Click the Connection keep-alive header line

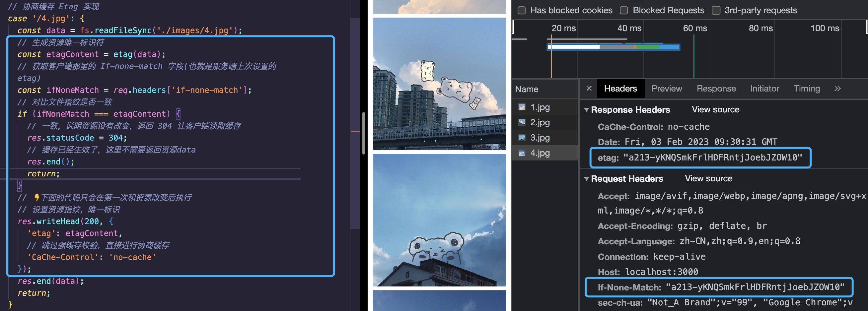click(652, 257)
